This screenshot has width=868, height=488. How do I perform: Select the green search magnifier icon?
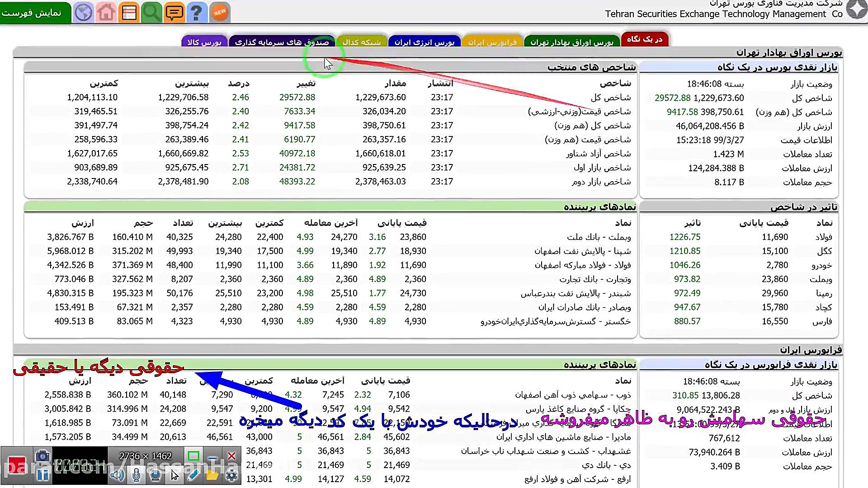[x=151, y=12]
